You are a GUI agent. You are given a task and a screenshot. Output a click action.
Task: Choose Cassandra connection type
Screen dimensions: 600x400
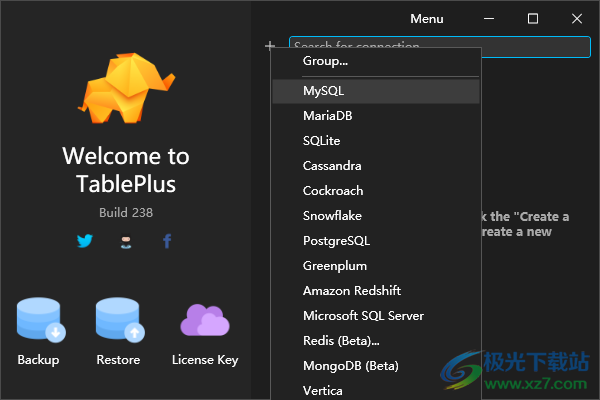click(376, 166)
